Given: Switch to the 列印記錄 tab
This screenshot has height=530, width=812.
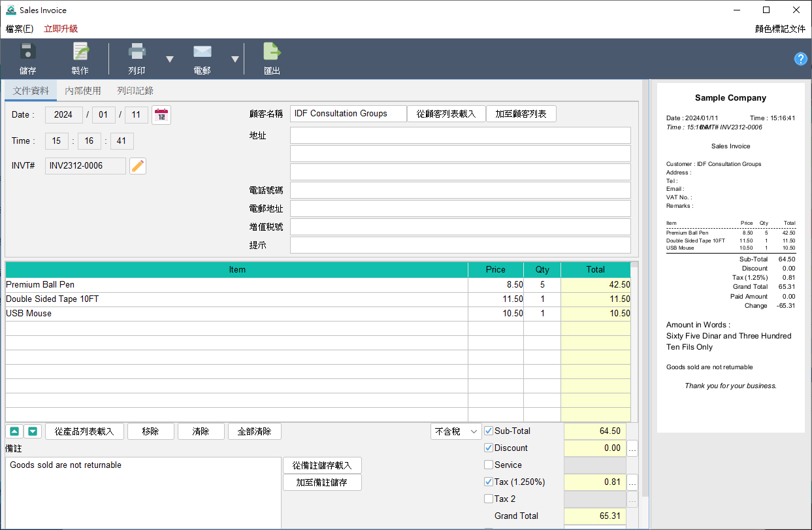Looking at the screenshot, I should coord(135,91).
